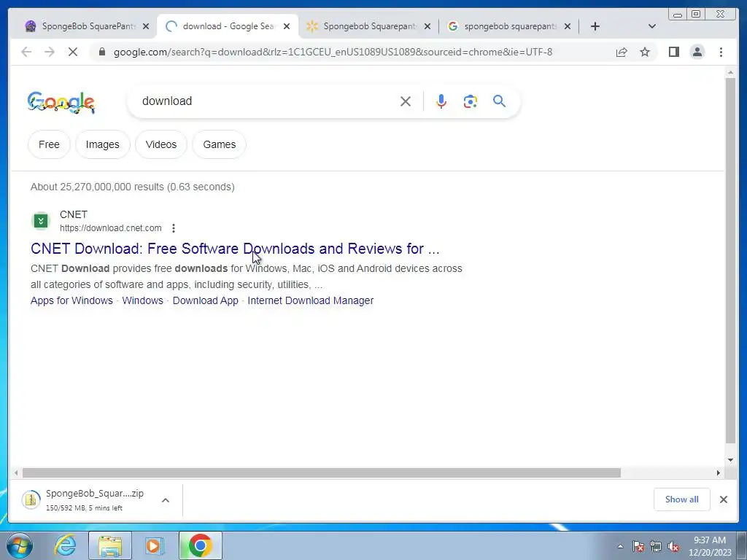Bookmark this page with the star

click(x=645, y=52)
